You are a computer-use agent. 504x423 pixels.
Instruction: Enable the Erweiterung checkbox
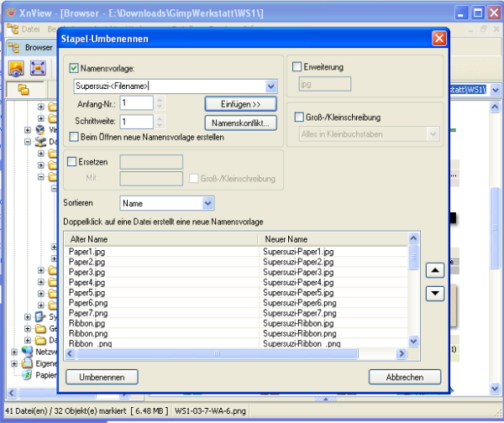pyautogui.click(x=297, y=67)
